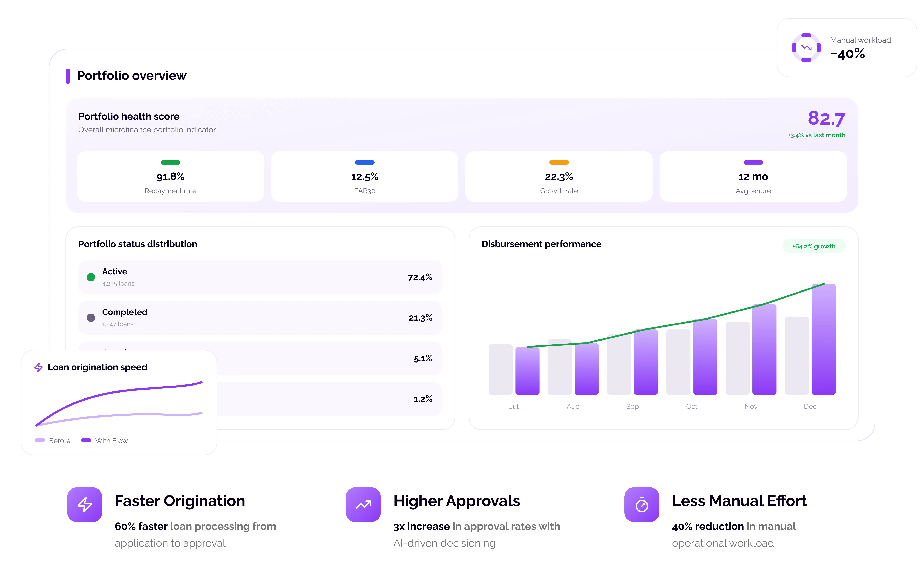Click the blue bar above PAR30
The width and height of the screenshot is (924, 588).
click(x=365, y=162)
